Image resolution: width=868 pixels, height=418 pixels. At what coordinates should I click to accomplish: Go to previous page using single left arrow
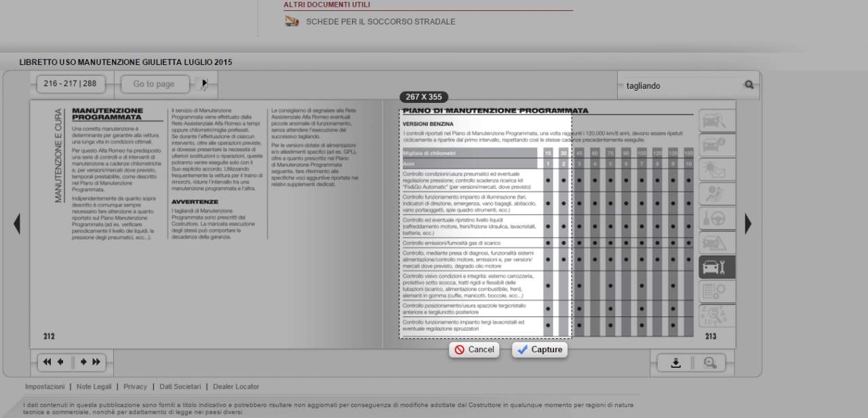point(60,362)
